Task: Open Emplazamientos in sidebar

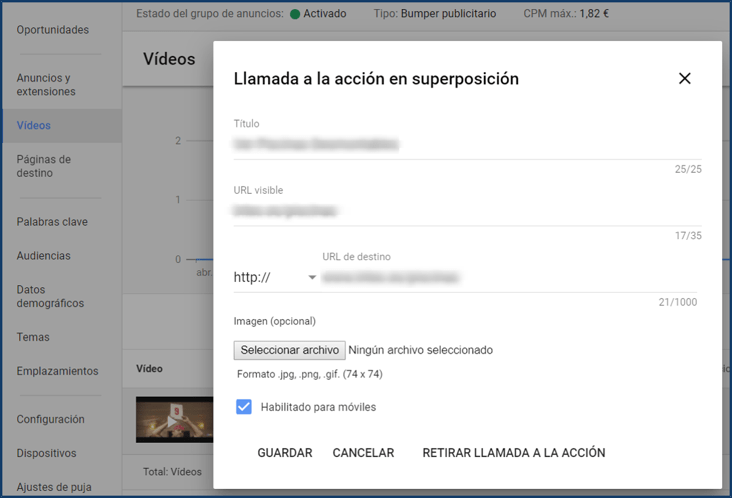Action: coord(57,371)
